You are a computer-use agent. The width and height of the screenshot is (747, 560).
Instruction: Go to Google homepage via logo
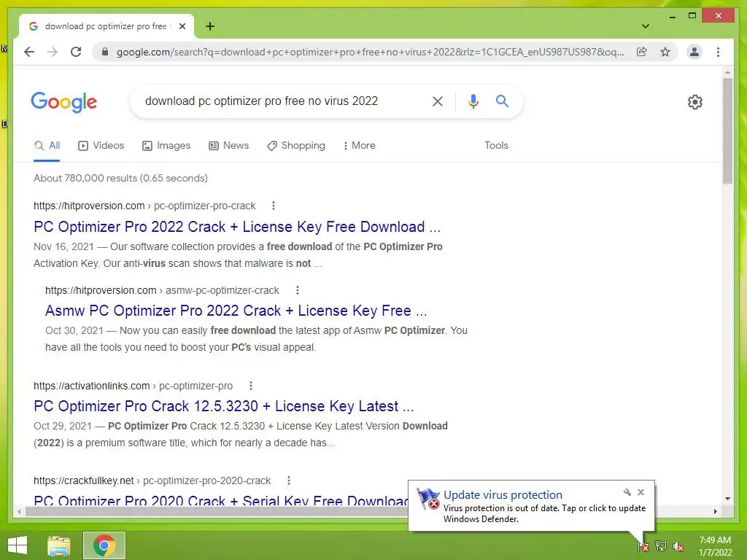point(64,102)
